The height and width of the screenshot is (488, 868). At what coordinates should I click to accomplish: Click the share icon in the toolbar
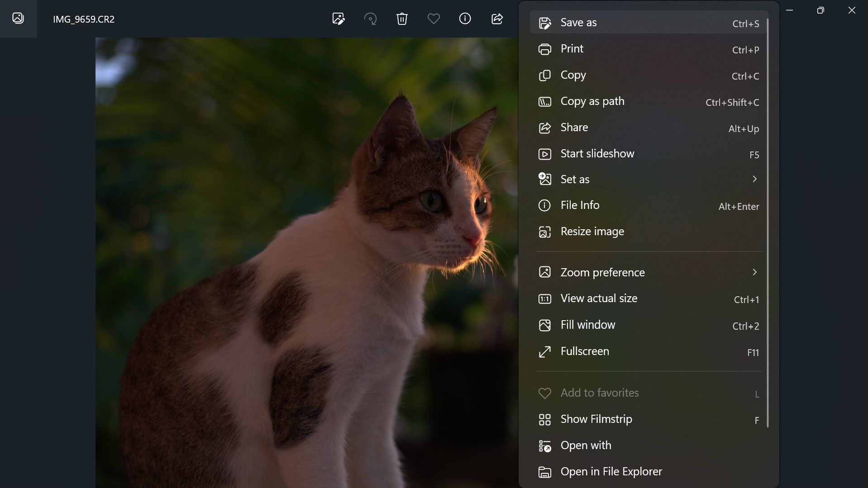pyautogui.click(x=497, y=19)
